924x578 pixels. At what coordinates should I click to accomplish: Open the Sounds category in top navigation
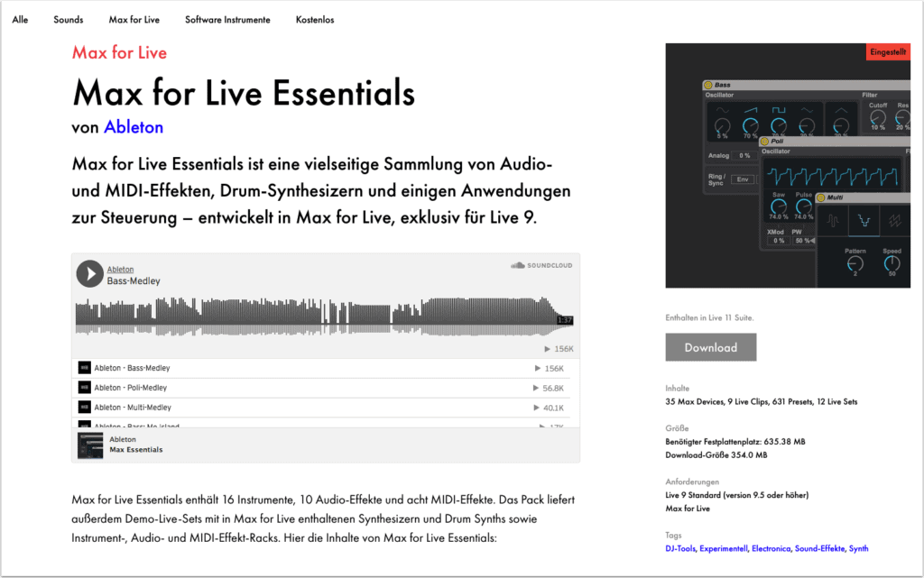coord(69,20)
